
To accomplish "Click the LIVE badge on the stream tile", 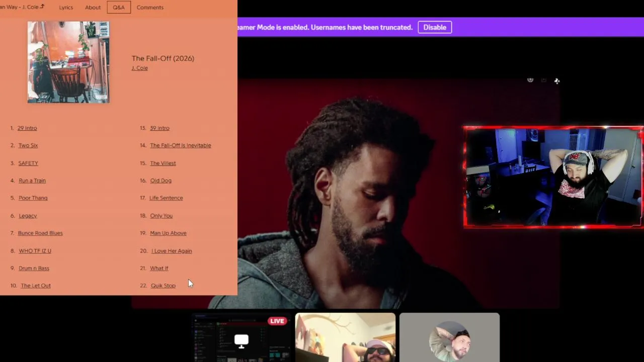I will click(277, 321).
